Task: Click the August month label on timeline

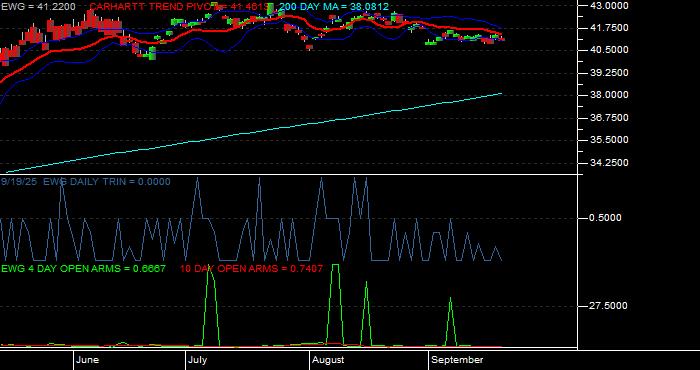Action: point(328,360)
